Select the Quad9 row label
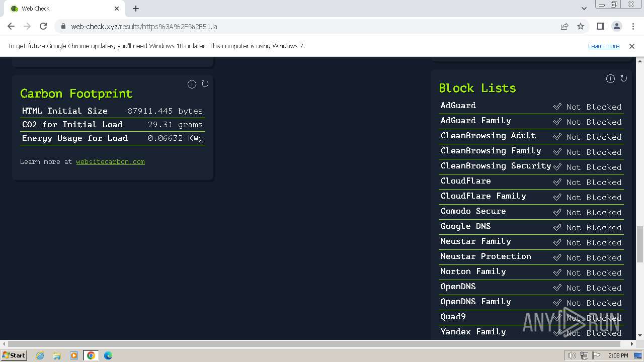 [453, 317]
